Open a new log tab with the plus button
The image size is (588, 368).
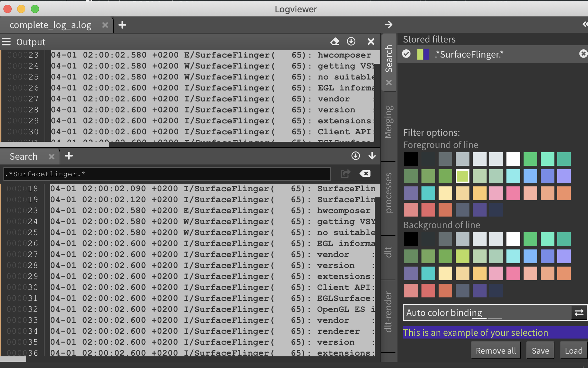(122, 25)
